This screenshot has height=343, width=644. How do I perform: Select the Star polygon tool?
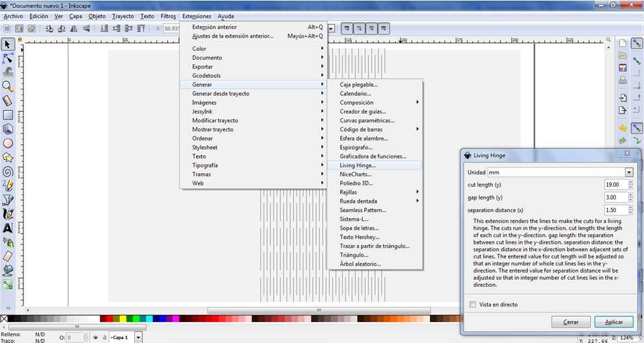coord(8,158)
